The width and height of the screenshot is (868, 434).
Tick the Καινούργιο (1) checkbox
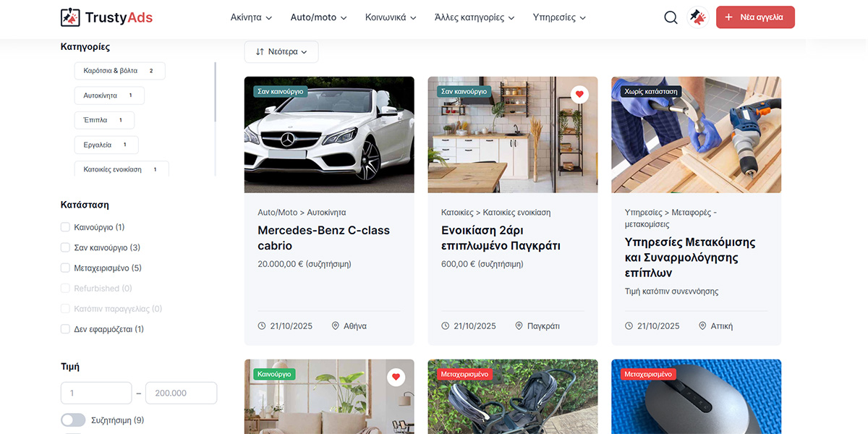(x=65, y=227)
